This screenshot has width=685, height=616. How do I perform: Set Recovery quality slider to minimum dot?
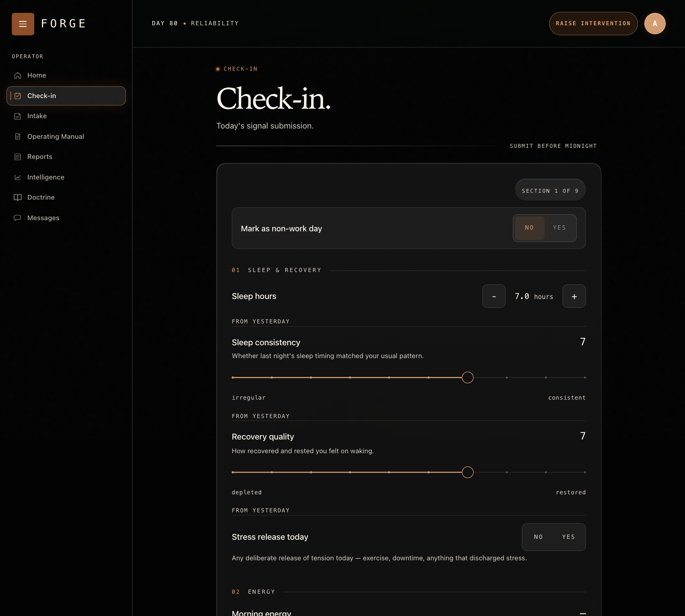[233, 472]
